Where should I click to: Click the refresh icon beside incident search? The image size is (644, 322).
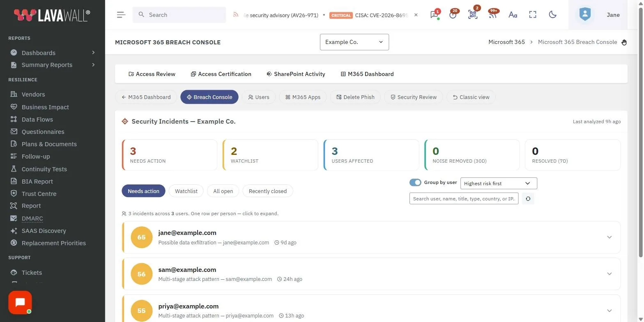tap(528, 199)
